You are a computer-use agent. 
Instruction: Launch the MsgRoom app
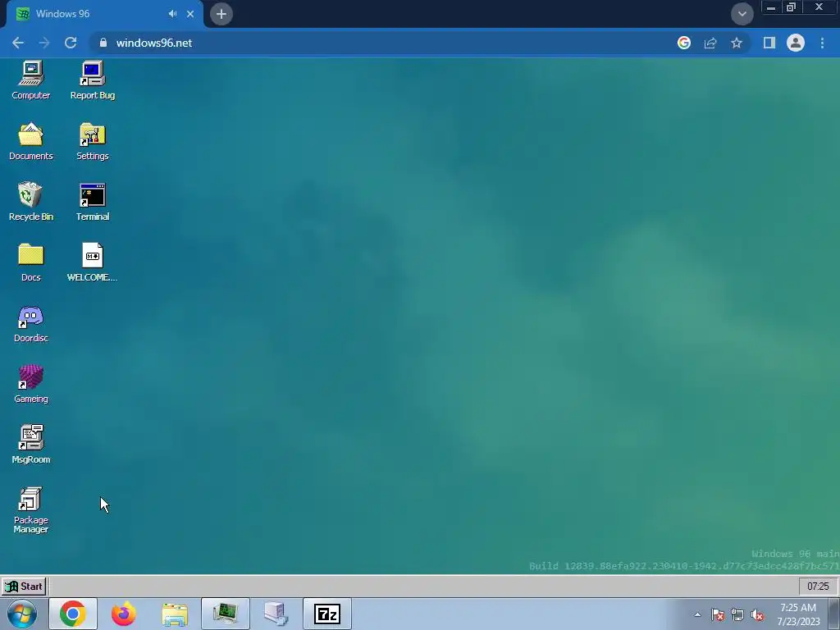point(31,445)
